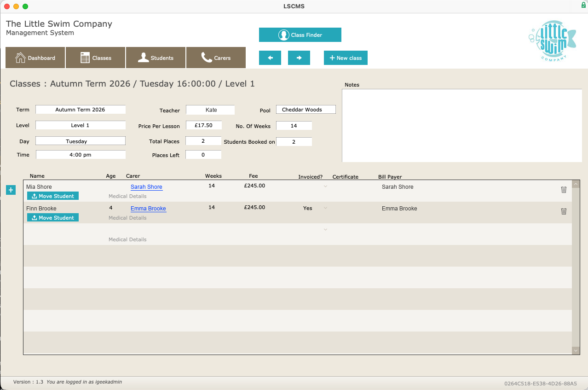Click the student list scroll down arrow
The image size is (588, 390).
pyautogui.click(x=576, y=350)
